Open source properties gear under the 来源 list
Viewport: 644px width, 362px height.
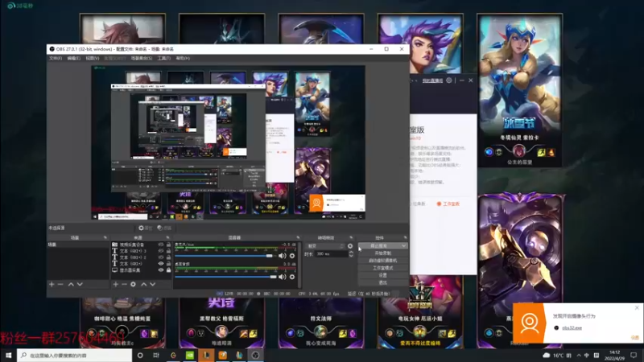pos(133,284)
